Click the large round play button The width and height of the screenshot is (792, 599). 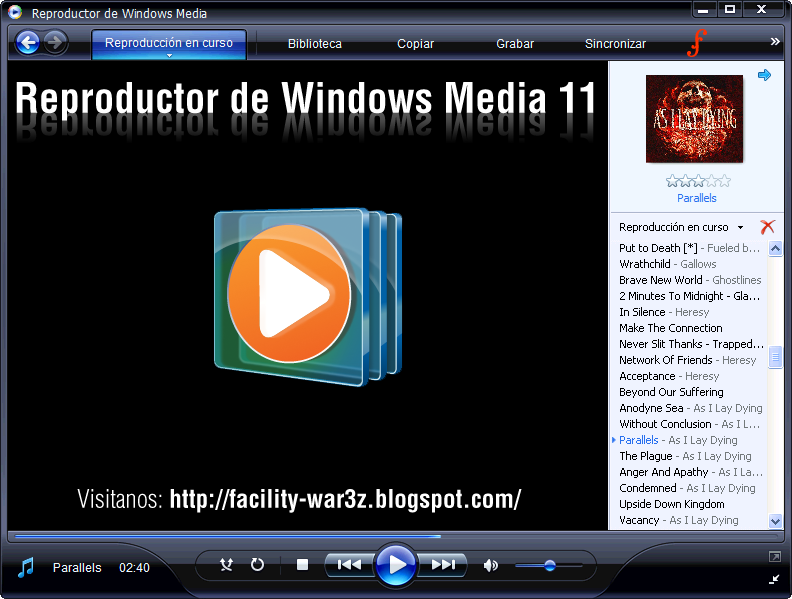[x=395, y=564]
